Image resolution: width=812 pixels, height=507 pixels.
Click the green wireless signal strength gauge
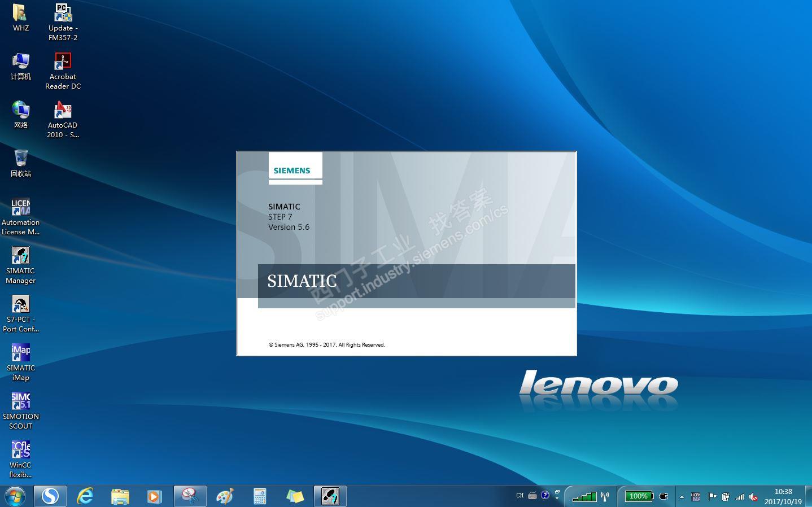[x=584, y=496]
